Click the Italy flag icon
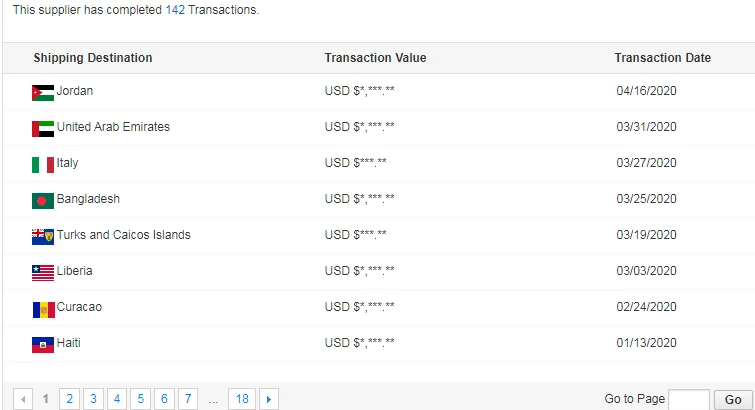The height and width of the screenshot is (410, 755). 43,165
